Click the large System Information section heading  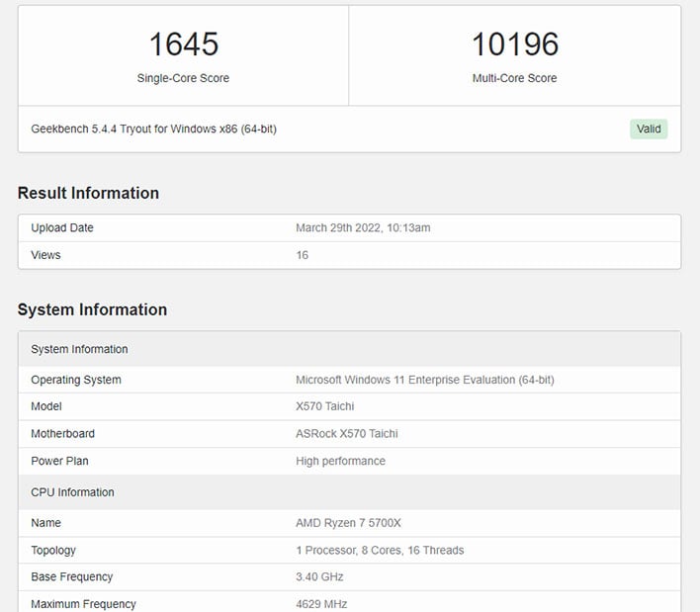tap(92, 309)
